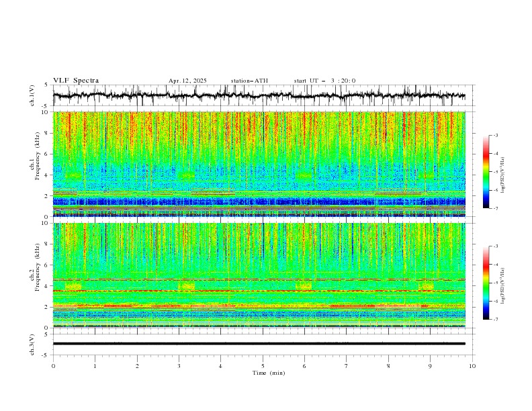Viewport: 532px width, 411px height.
Task: Click the ch.2 colorbar log(PSD) label
Action: pyautogui.click(x=503, y=286)
